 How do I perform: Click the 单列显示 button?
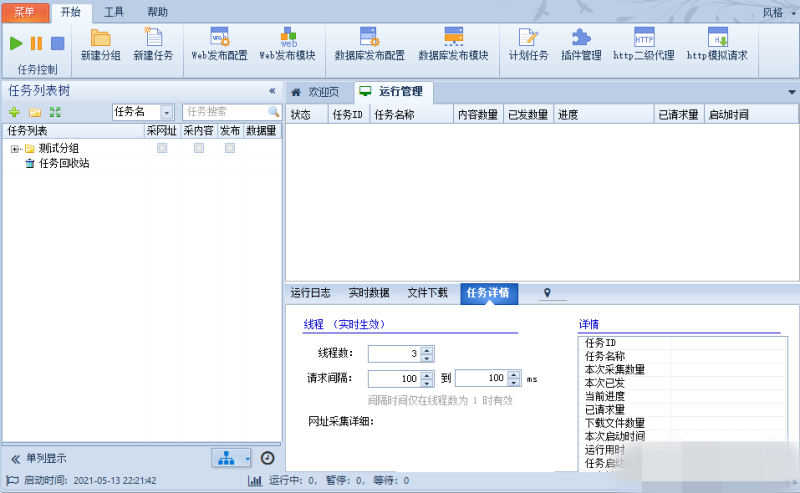coord(40,458)
